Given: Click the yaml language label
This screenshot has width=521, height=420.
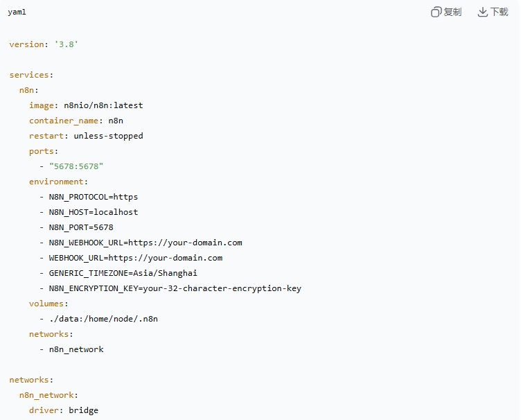Looking at the screenshot, I should pos(17,12).
